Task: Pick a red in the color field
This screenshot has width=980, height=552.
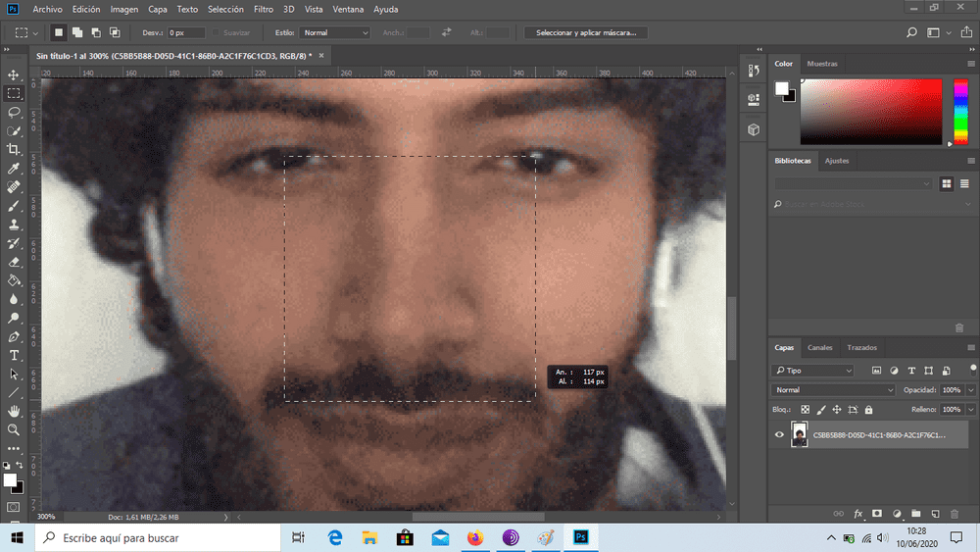Action: pyautogui.click(x=871, y=112)
